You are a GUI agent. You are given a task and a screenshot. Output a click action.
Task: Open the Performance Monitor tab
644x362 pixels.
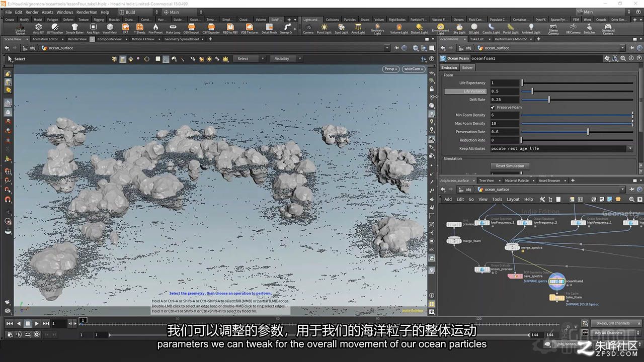coord(511,39)
